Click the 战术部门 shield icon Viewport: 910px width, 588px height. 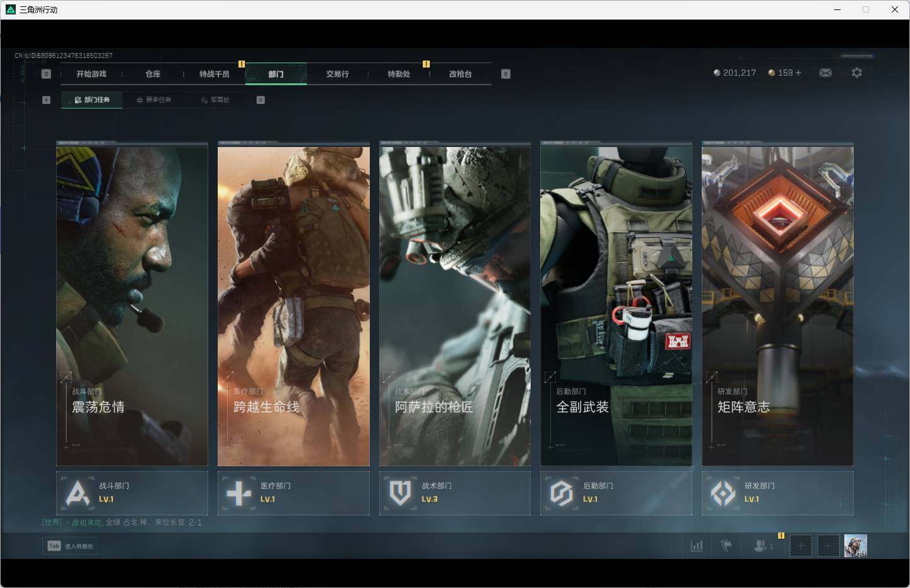400,493
